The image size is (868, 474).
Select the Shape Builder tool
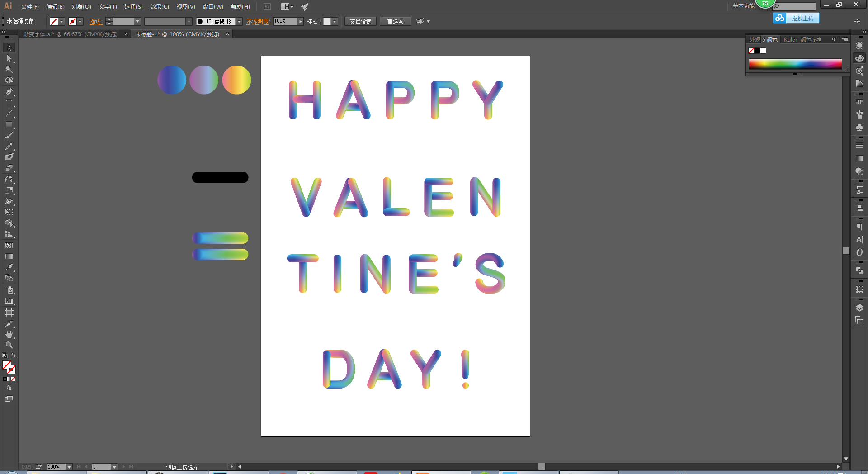pyautogui.click(x=9, y=223)
